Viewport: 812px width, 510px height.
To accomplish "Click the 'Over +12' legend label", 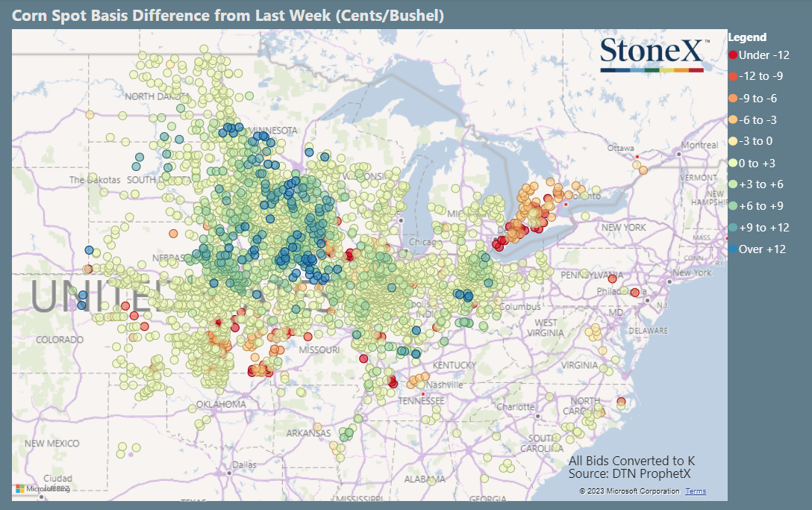I will [762, 249].
